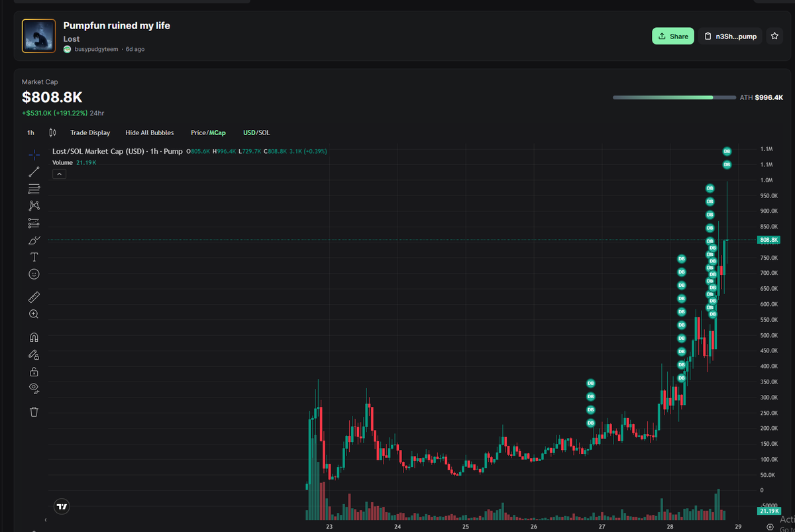
Task: Click the Share button
Action: (x=672, y=36)
